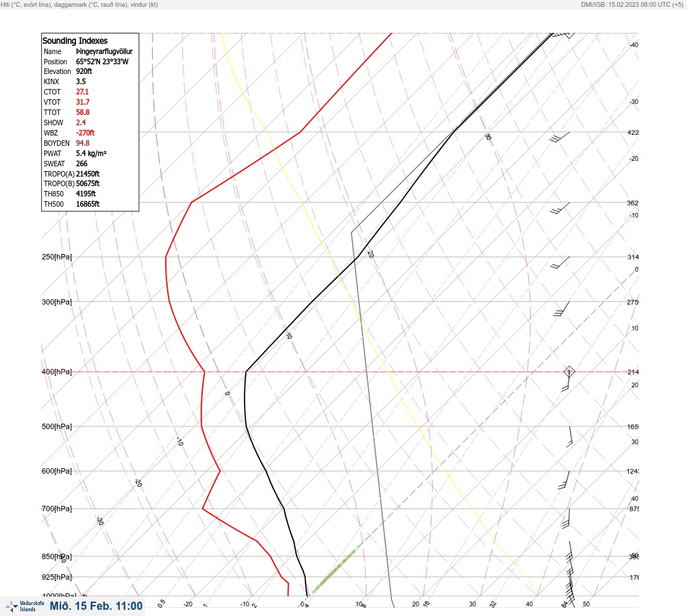Screen dimensions: 687x616
Task: Click the wind barb at 500 hPa level
Action: click(570, 437)
